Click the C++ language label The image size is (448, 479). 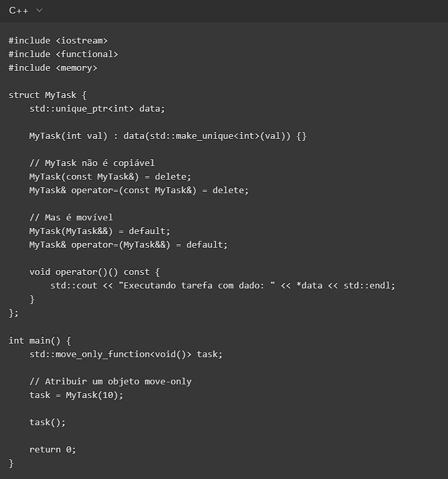(18, 10)
